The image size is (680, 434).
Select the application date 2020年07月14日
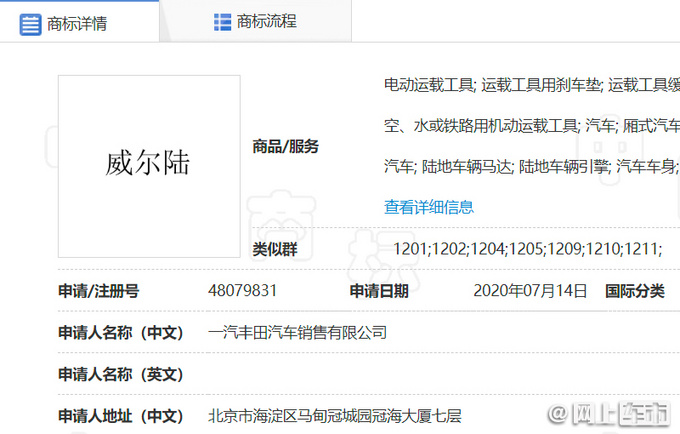click(530, 290)
